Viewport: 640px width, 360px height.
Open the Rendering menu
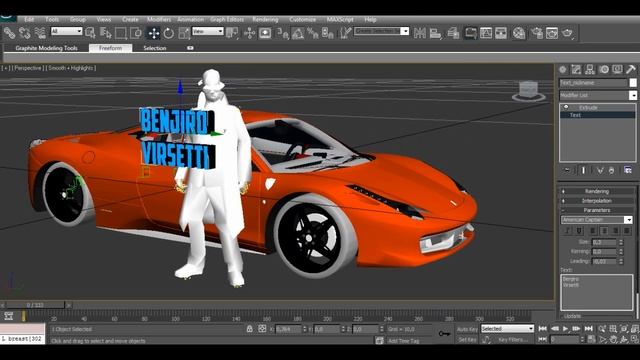click(x=265, y=19)
